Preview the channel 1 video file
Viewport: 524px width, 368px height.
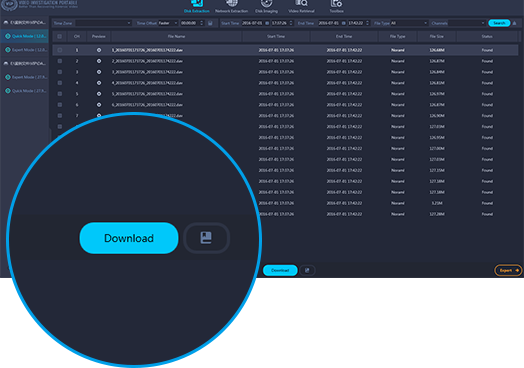click(99, 50)
